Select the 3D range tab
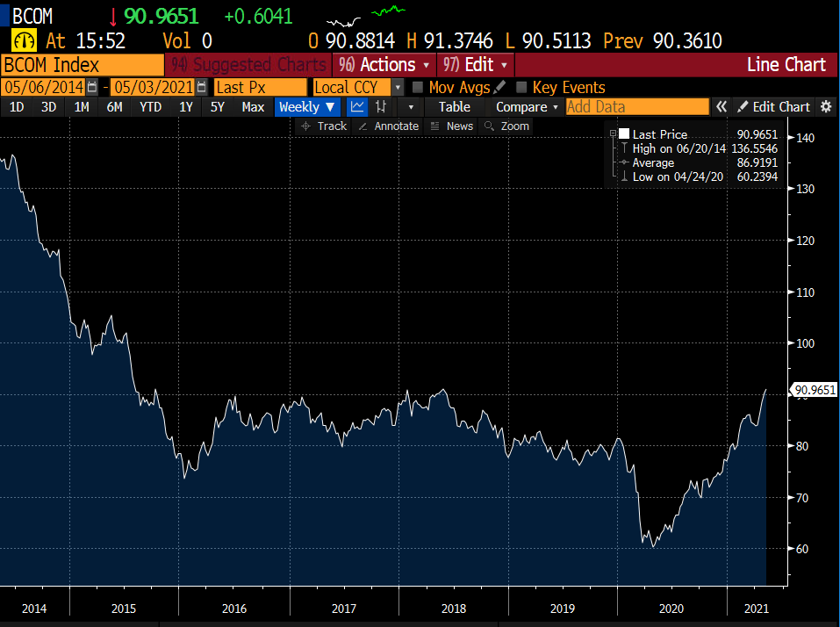The height and width of the screenshot is (627, 840). pos(49,106)
